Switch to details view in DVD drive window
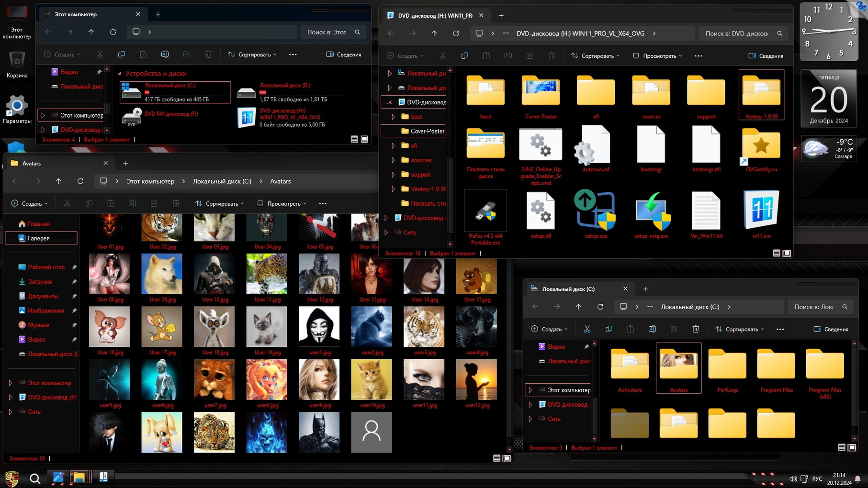Image resolution: width=868 pixels, height=488 pixels. click(x=777, y=253)
